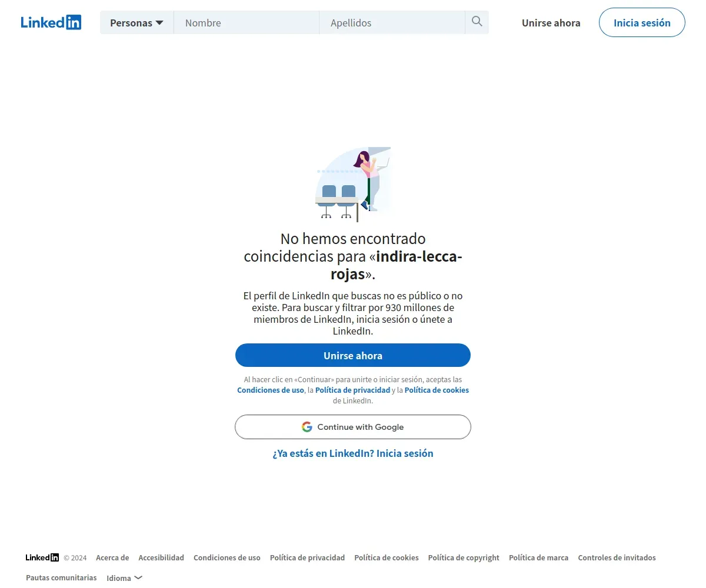Viewport: 706px width, 588px height.
Task: Click the search magnifier icon
Action: tap(477, 22)
